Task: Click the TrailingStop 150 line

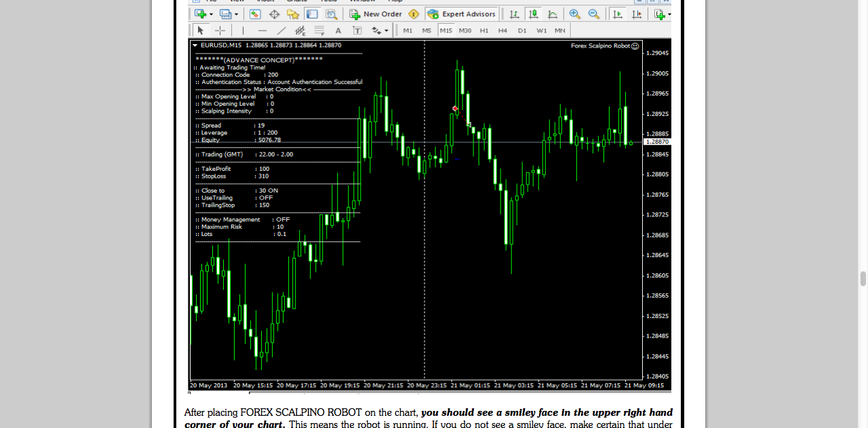Action: pyautogui.click(x=231, y=206)
